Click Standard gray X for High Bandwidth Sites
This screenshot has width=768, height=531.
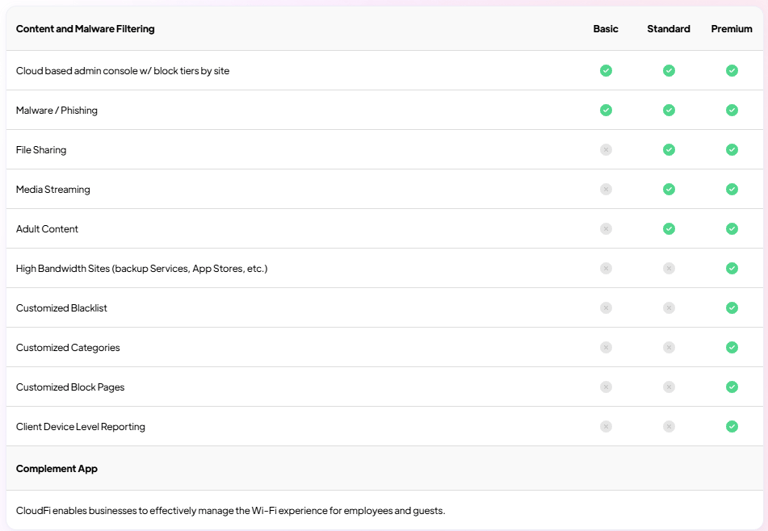pos(669,268)
